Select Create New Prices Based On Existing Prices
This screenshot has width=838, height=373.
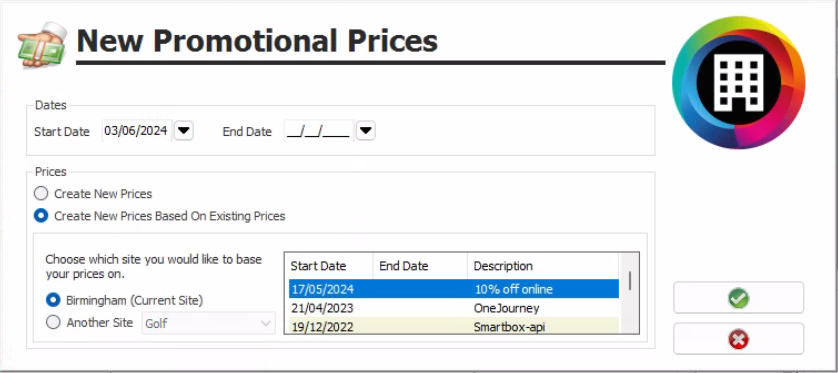pyautogui.click(x=159, y=216)
